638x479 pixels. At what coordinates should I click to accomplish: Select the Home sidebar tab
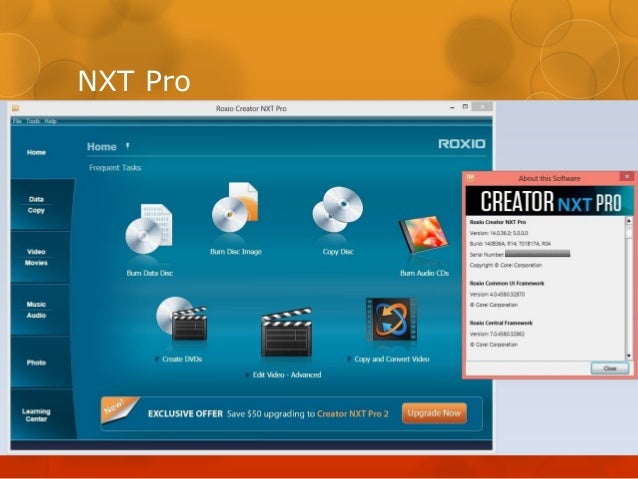point(36,152)
